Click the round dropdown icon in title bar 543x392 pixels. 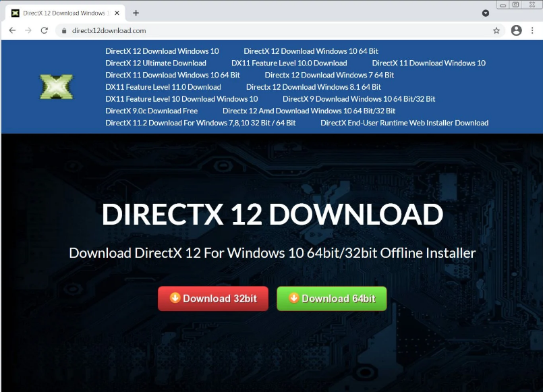click(x=486, y=13)
